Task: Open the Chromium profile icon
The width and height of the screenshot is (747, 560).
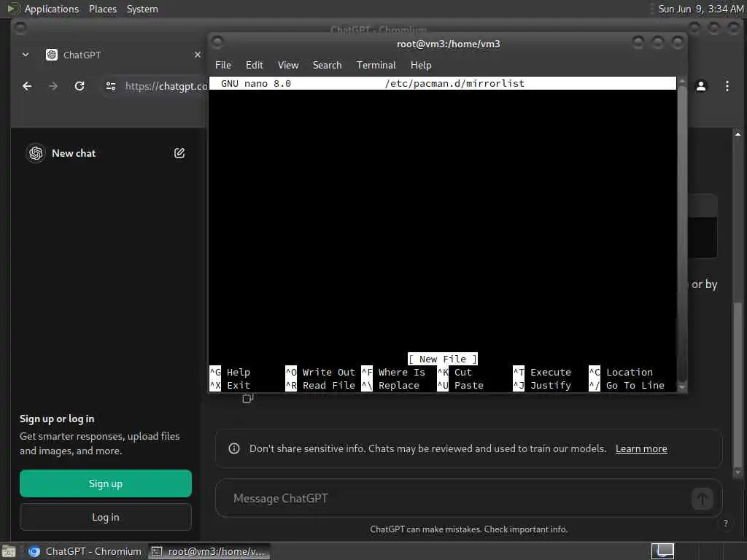Action: tap(701, 86)
